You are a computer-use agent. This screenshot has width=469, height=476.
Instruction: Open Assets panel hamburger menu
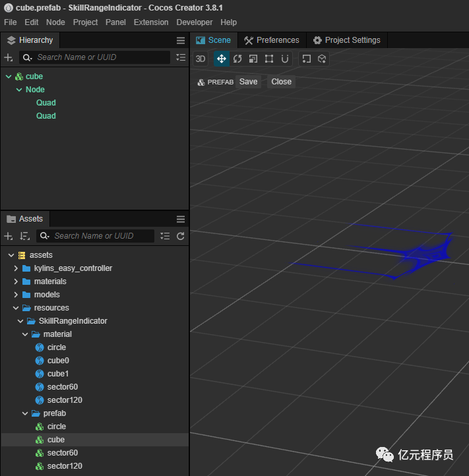pos(181,219)
